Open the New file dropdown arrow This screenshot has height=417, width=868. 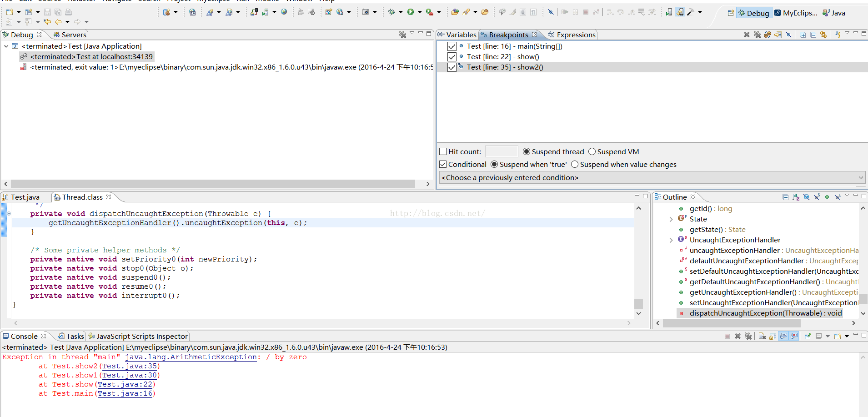(x=19, y=12)
